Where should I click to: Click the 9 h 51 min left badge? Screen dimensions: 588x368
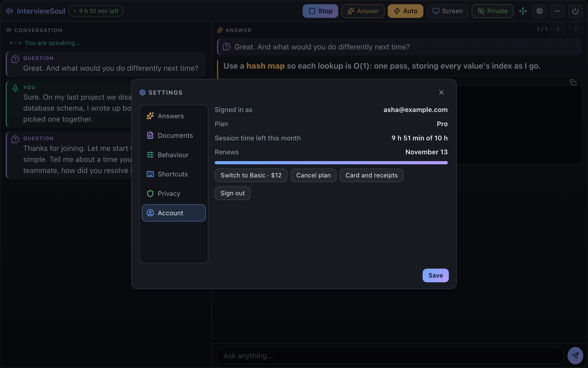pyautogui.click(x=96, y=11)
